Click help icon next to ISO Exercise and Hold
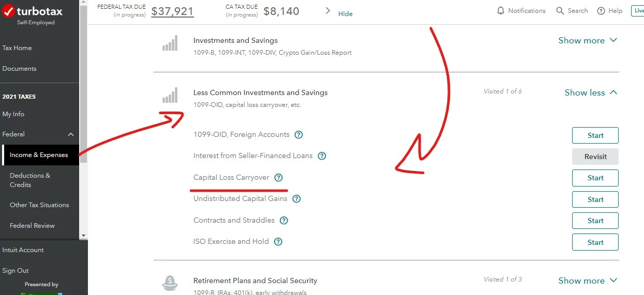The width and height of the screenshot is (644, 295). 278,242
